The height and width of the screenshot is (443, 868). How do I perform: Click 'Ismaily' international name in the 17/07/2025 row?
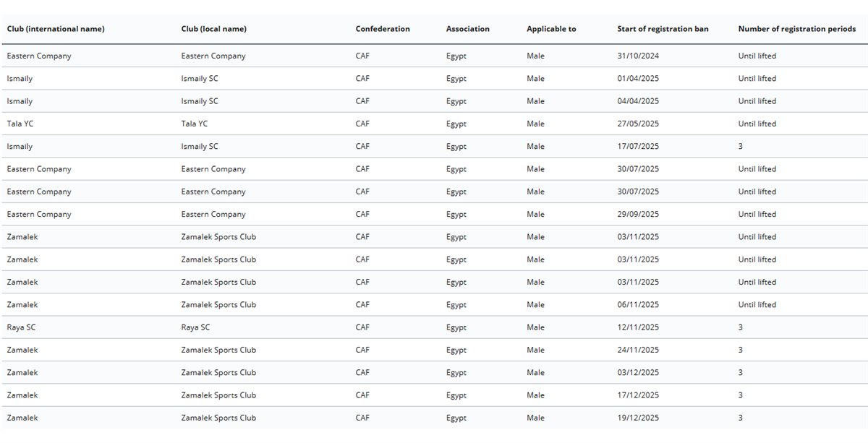click(x=20, y=146)
